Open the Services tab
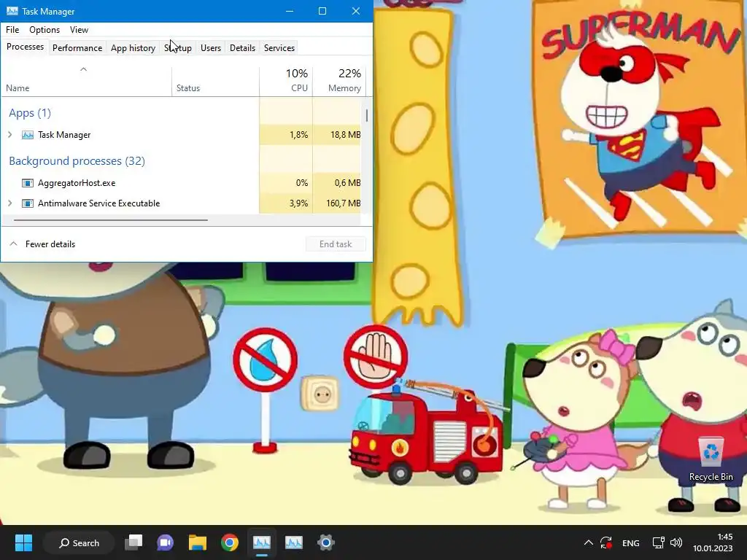Image resolution: width=747 pixels, height=560 pixels. click(279, 47)
